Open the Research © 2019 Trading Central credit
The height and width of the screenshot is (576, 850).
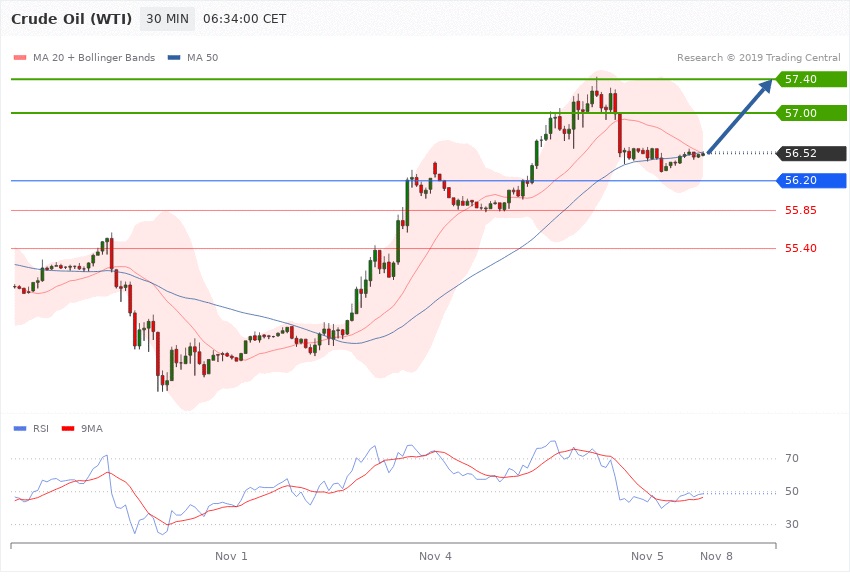(758, 58)
